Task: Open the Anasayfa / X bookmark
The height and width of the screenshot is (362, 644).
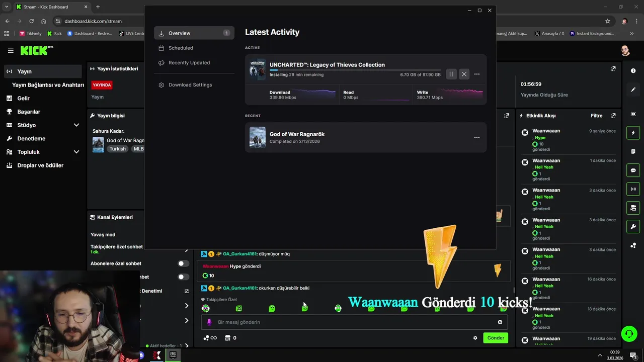Action: point(549,34)
